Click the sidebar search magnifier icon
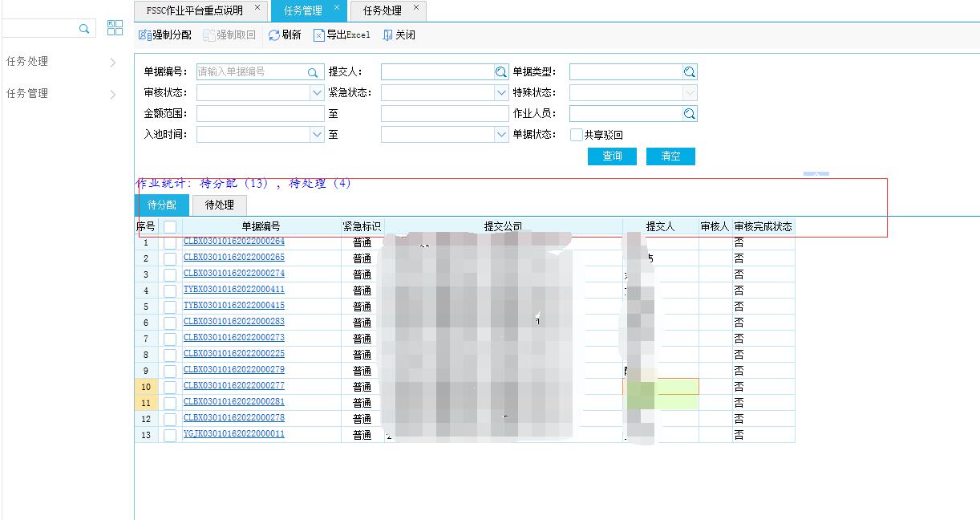Image resolution: width=980 pixels, height=520 pixels. pyautogui.click(x=84, y=29)
